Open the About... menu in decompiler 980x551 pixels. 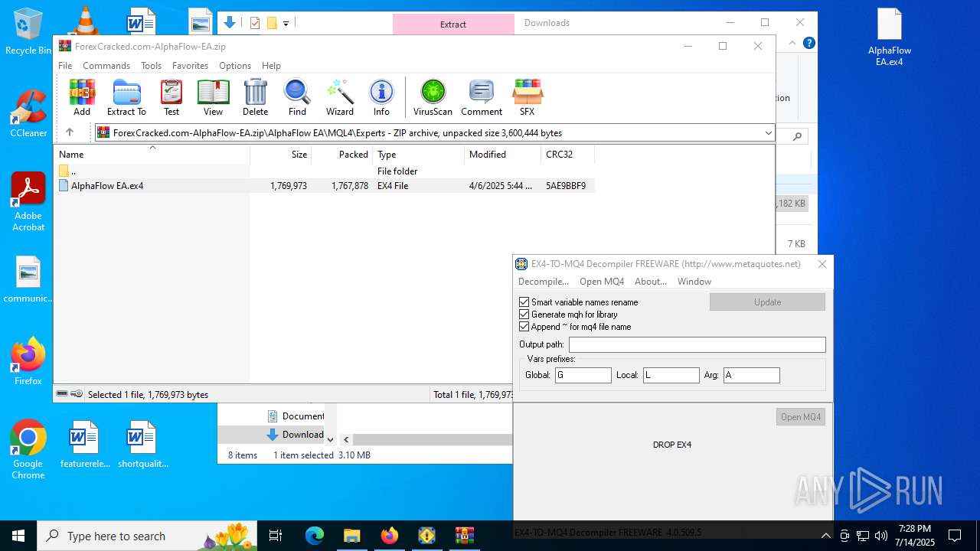point(651,282)
